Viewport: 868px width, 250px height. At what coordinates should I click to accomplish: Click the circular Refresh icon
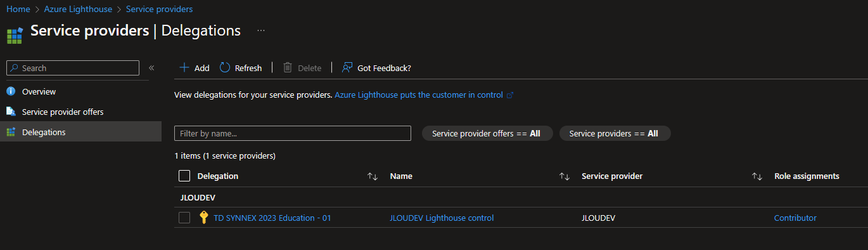[x=225, y=68]
